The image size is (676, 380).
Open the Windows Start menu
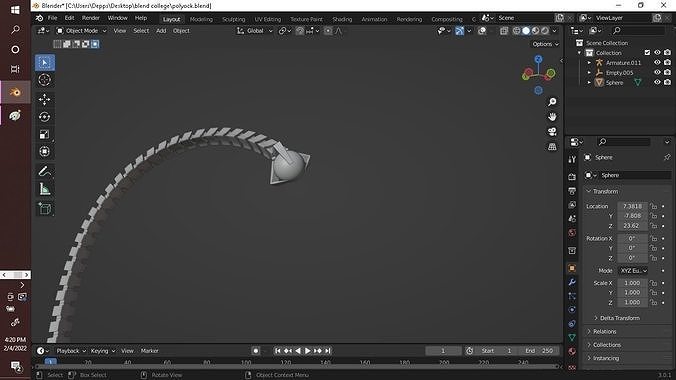[15, 9]
